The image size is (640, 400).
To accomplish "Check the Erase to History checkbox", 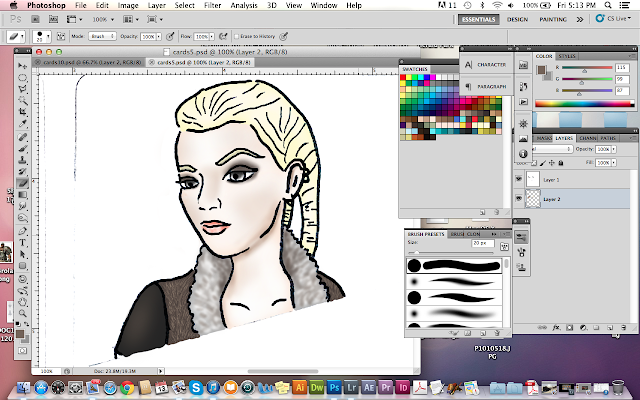I will tap(236, 36).
